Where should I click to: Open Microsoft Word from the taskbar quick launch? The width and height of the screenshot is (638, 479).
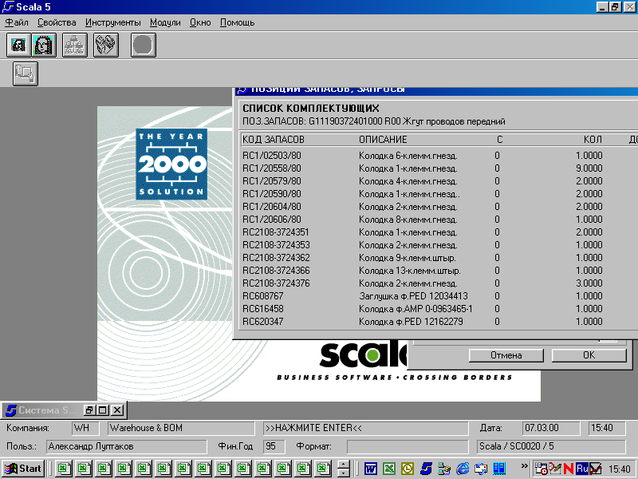pos(369,468)
